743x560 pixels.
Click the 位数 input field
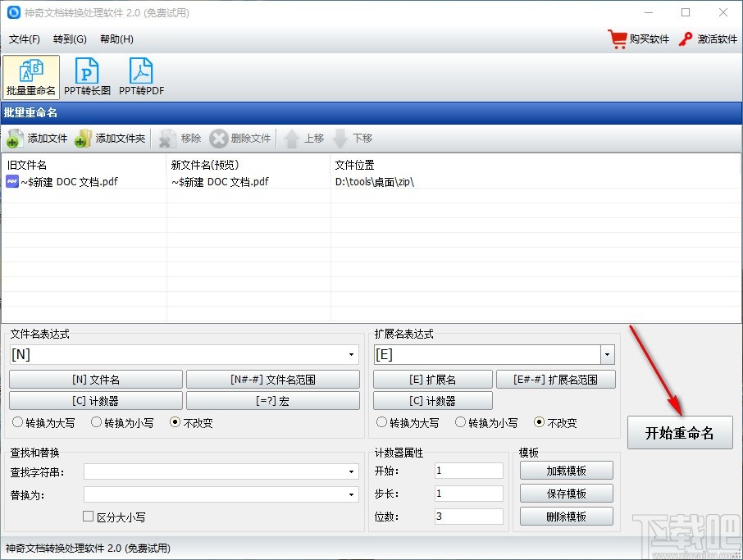pos(468,517)
